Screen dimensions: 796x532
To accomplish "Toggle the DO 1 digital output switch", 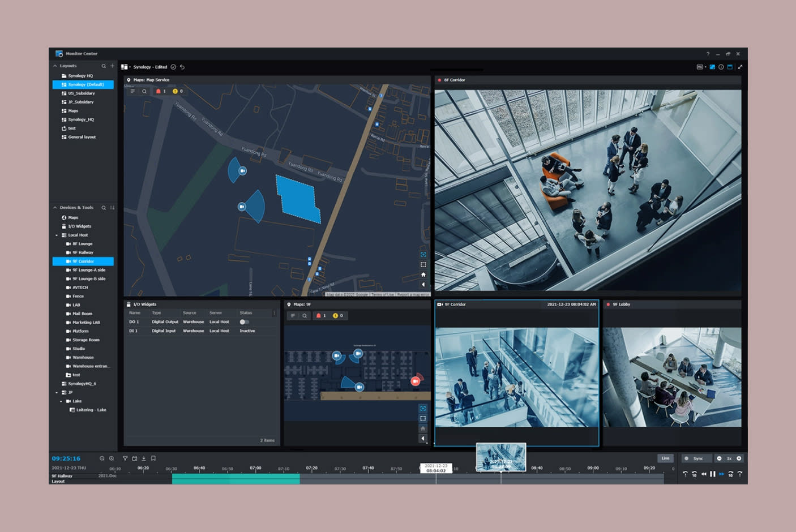I will (x=244, y=321).
